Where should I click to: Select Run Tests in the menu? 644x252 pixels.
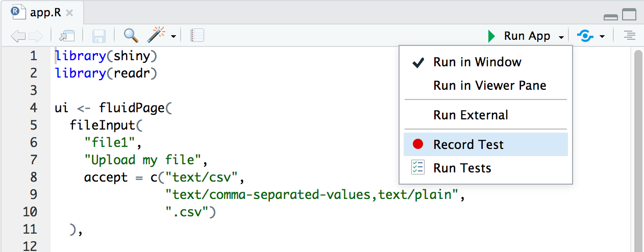(x=462, y=168)
